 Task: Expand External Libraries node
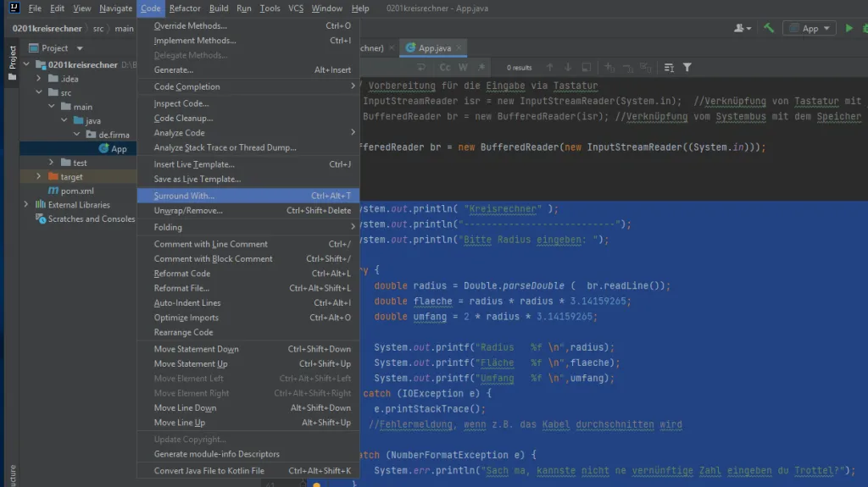pos(26,204)
